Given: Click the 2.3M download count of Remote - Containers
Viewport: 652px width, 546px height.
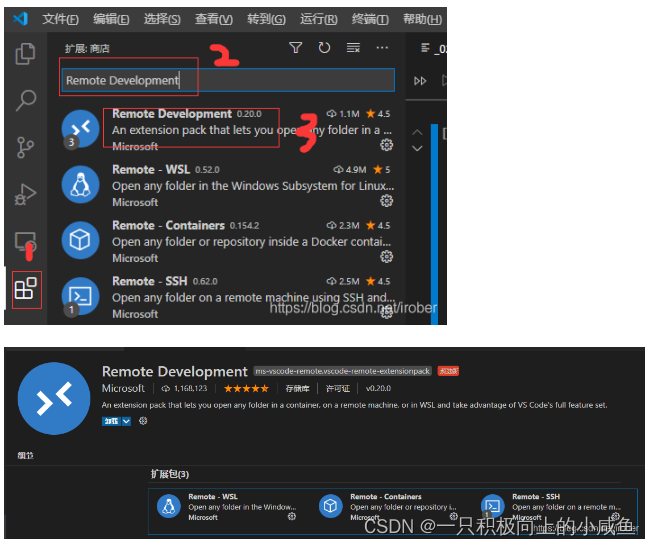Looking at the screenshot, I should point(343,225).
